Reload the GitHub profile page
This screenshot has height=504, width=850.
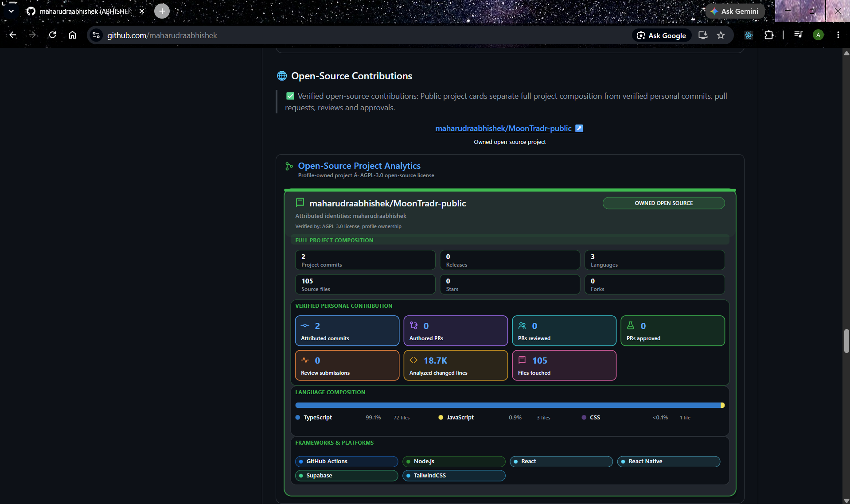pos(52,35)
